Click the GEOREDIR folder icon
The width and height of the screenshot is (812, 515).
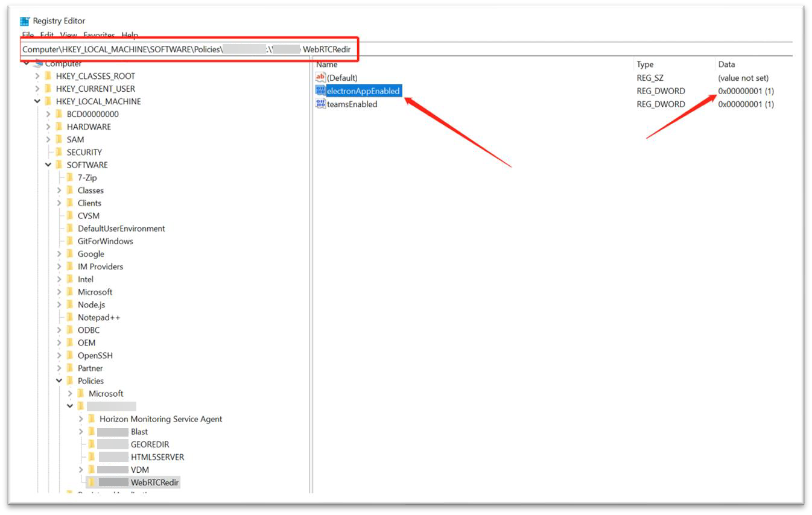point(92,444)
